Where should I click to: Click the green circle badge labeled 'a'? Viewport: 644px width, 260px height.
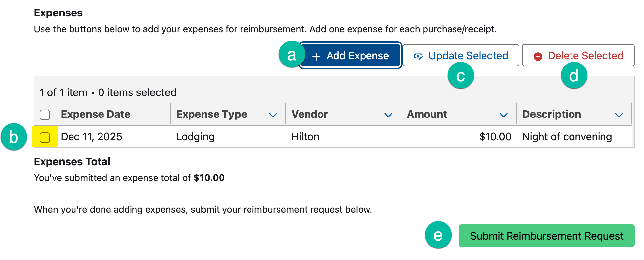[x=292, y=55]
